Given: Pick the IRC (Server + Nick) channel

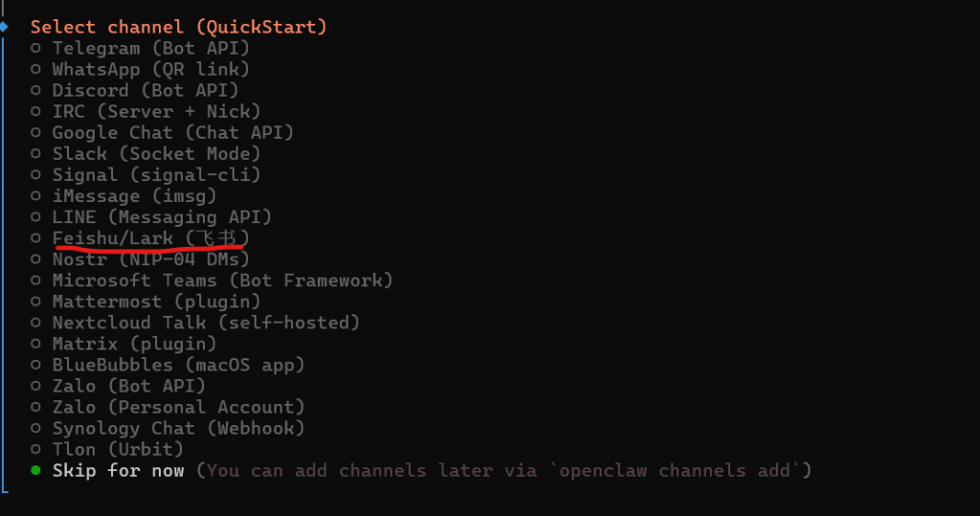Looking at the screenshot, I should pyautogui.click(x=156, y=111).
